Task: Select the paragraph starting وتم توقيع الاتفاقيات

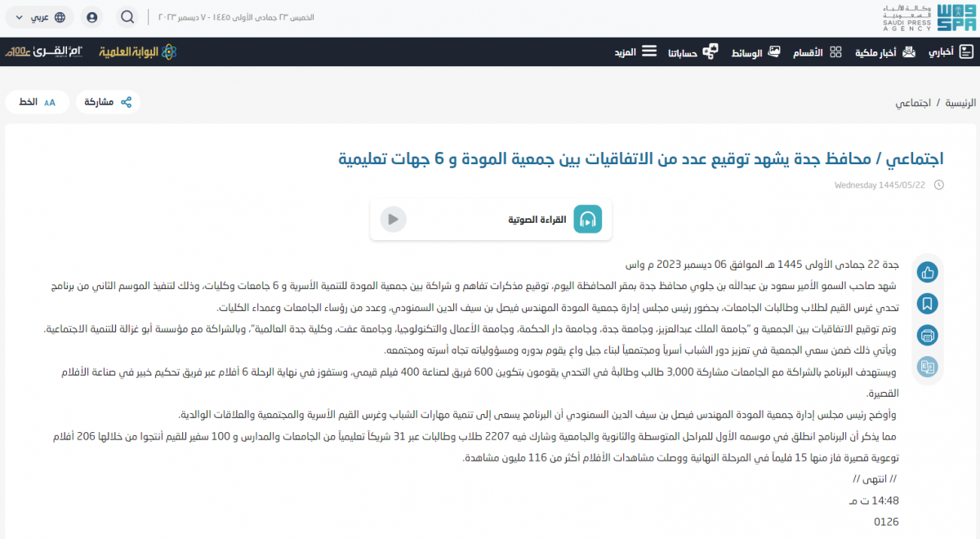Action: tap(471, 329)
